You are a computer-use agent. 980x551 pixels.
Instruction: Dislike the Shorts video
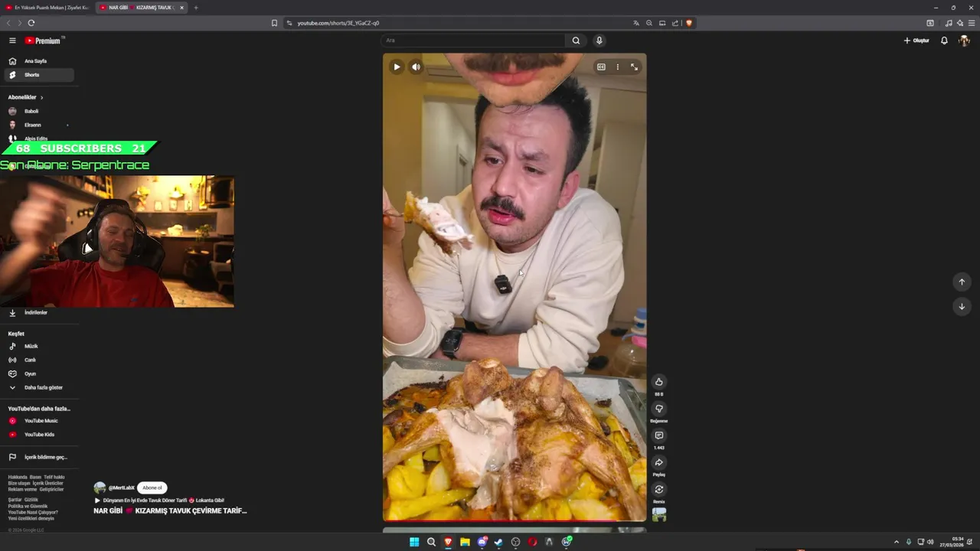(x=658, y=409)
